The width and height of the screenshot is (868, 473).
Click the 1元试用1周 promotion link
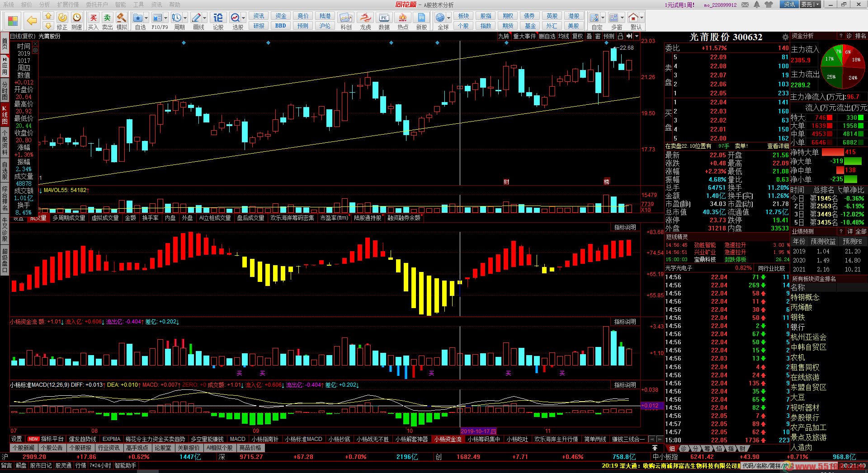tap(679, 5)
